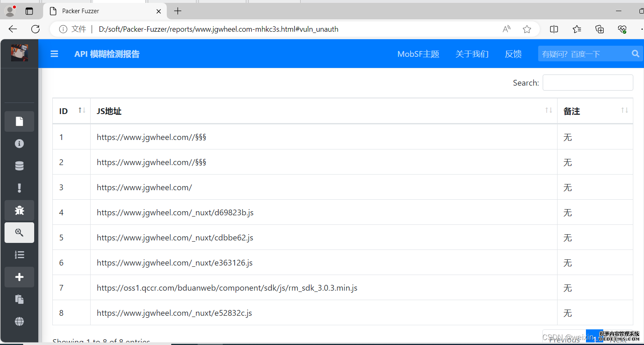This screenshot has height=345, width=644.
Task: Click the exclamation mark sidebar icon
Action: point(19,188)
